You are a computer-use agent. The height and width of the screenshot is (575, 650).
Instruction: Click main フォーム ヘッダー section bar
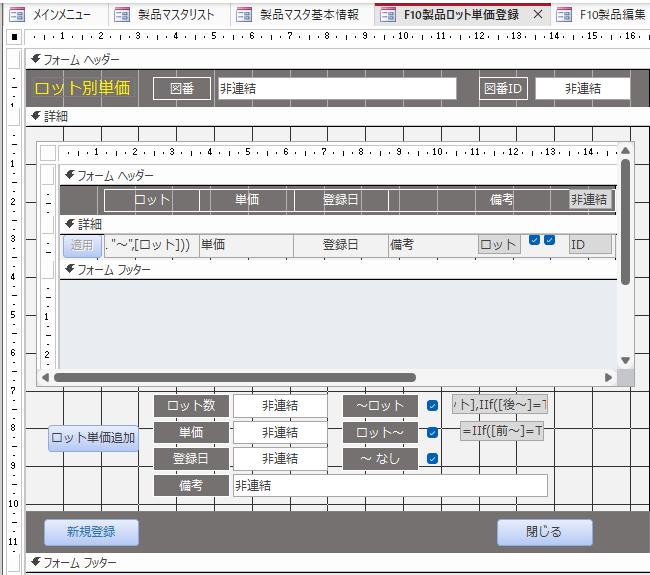click(x=338, y=60)
